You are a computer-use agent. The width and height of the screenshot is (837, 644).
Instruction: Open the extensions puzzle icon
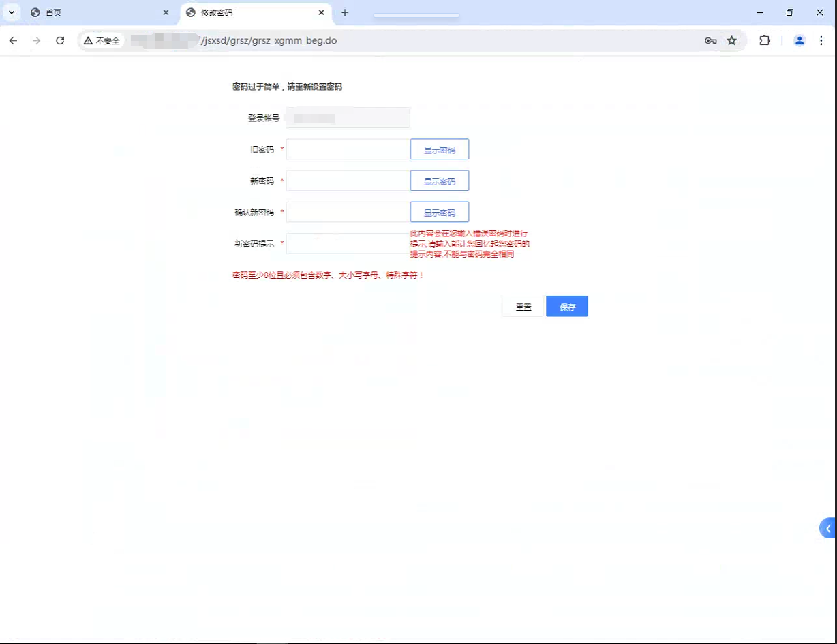coord(765,41)
